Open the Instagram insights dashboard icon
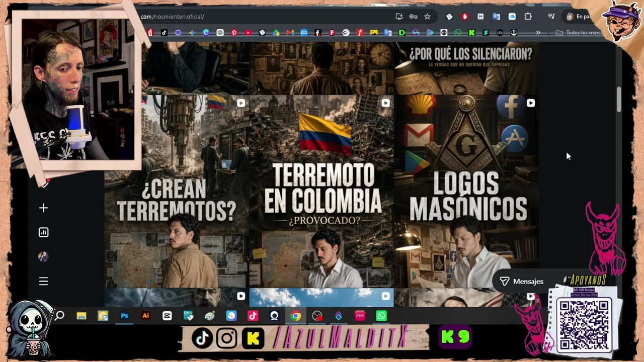 (44, 232)
